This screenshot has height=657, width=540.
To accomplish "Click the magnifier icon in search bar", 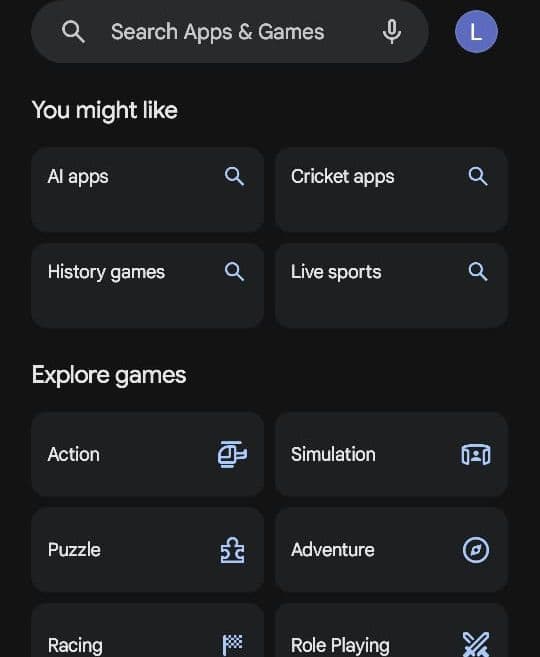I will point(73,32).
